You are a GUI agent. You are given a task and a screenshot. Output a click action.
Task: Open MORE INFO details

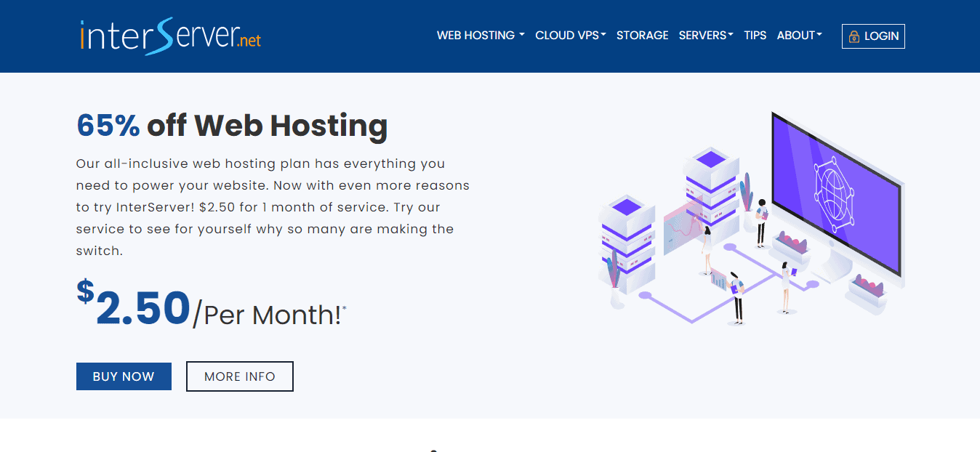coord(239,376)
